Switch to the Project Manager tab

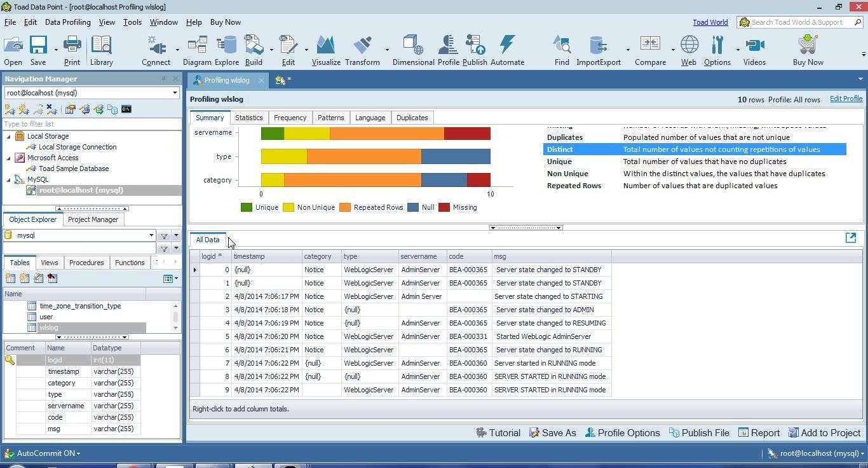pos(93,219)
